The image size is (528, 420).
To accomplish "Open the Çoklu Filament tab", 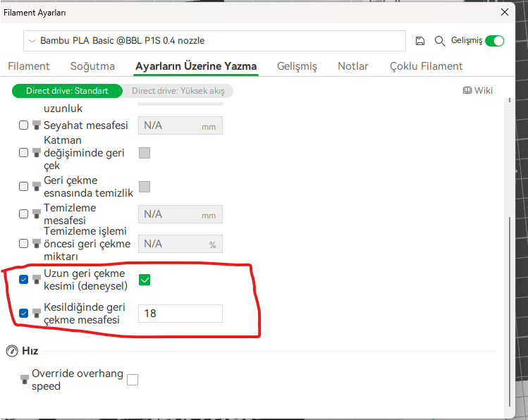I will tap(426, 66).
